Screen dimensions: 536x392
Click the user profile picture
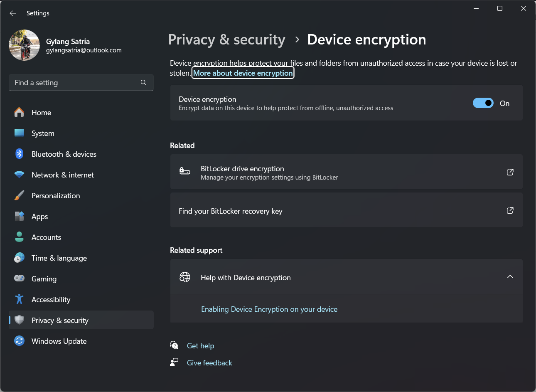(x=25, y=45)
